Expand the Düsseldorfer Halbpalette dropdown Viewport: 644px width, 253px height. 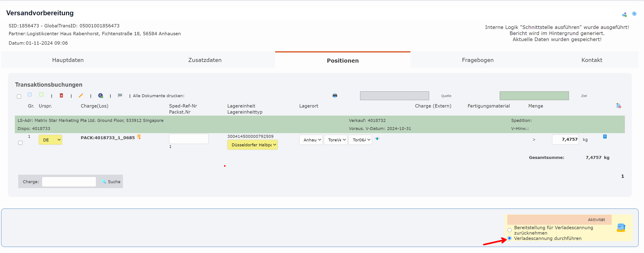[x=252, y=145]
